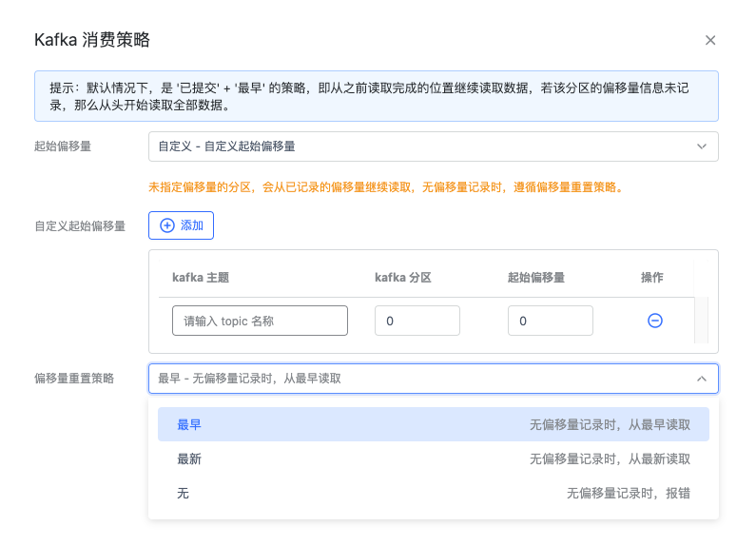
Task: Click the 起始偏移量 column header
Action: pyautogui.click(x=536, y=278)
